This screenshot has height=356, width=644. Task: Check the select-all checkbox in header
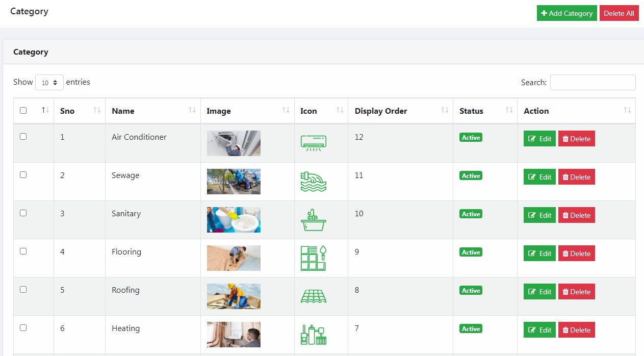(x=23, y=111)
